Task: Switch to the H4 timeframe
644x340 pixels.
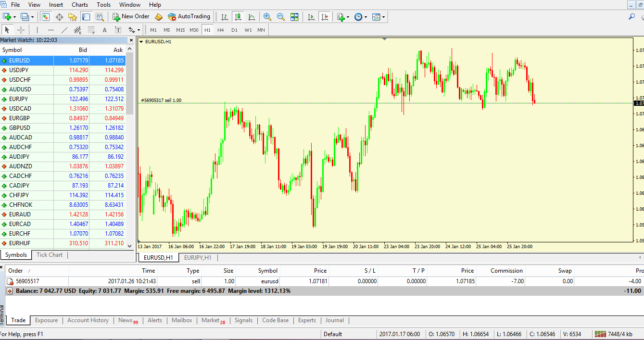Action: point(221,30)
